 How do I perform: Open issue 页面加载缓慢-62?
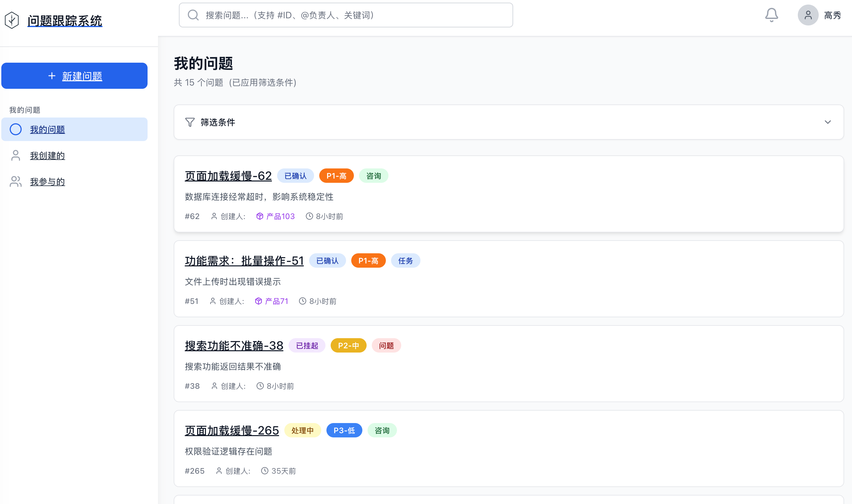tap(228, 176)
